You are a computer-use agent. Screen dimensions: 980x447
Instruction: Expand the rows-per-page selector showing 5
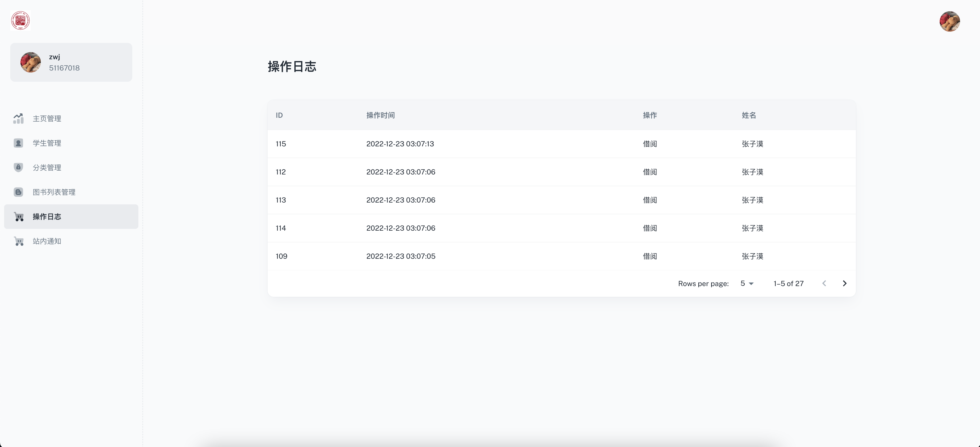746,283
